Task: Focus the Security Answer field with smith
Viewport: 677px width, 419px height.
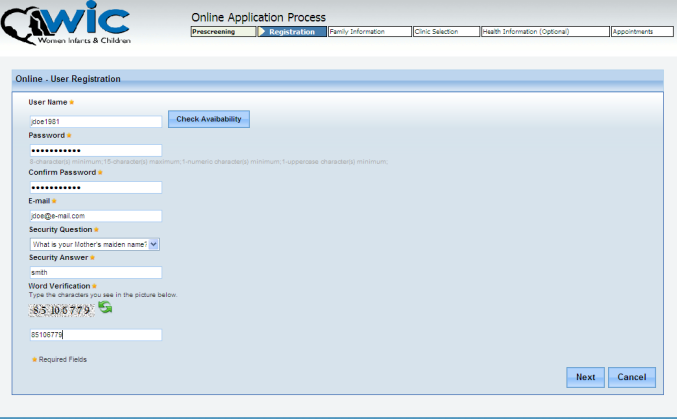Action: click(x=95, y=271)
